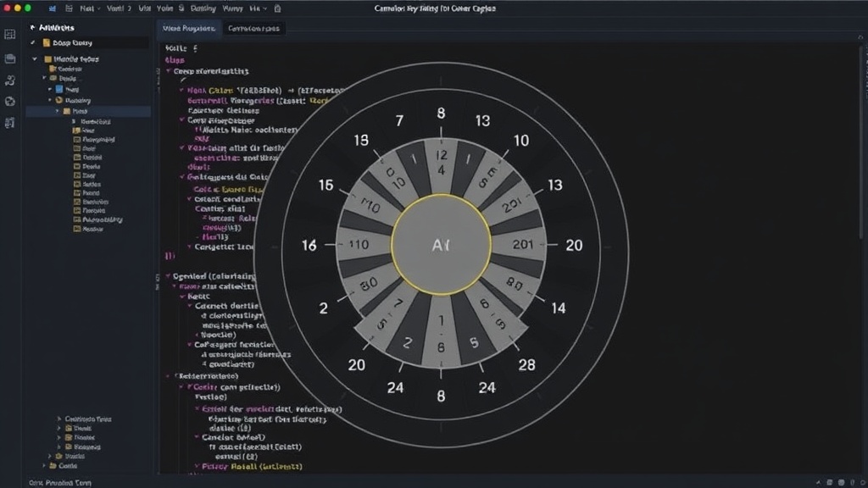Select the active first editor tab

click(189, 28)
